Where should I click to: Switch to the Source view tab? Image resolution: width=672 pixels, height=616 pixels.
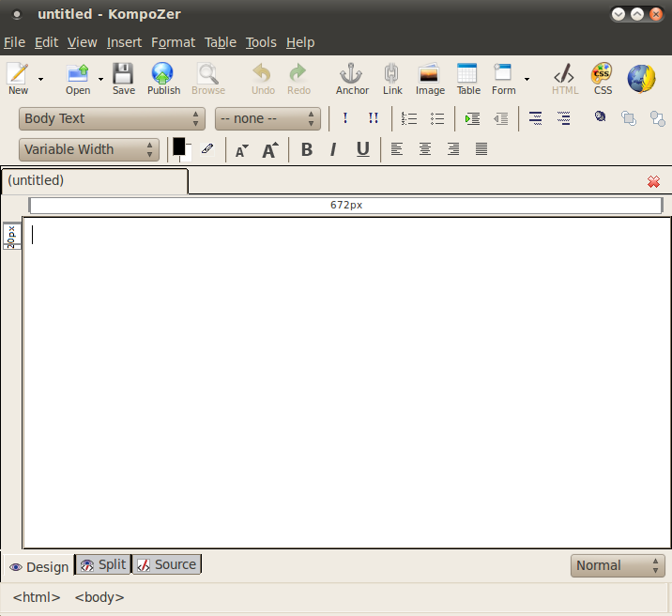(x=166, y=564)
